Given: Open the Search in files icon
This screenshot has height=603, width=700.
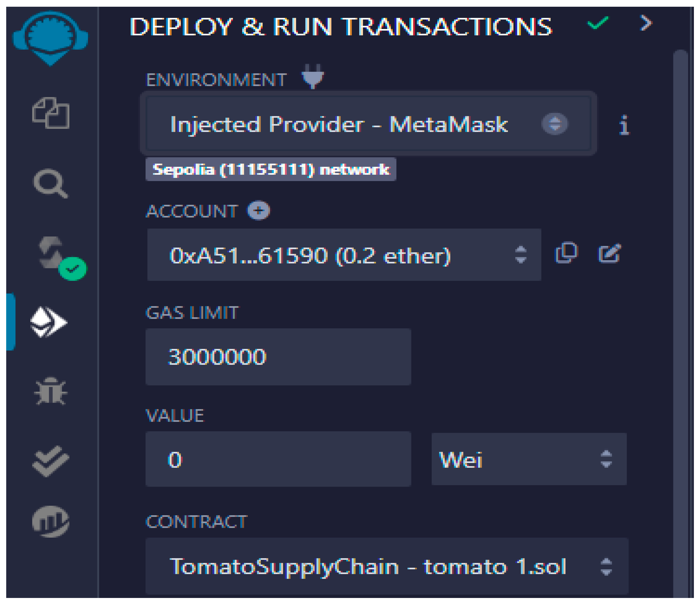Looking at the screenshot, I should (51, 183).
